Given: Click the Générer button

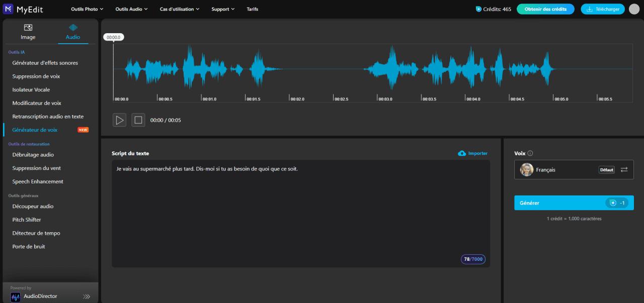Looking at the screenshot, I should (x=574, y=203).
